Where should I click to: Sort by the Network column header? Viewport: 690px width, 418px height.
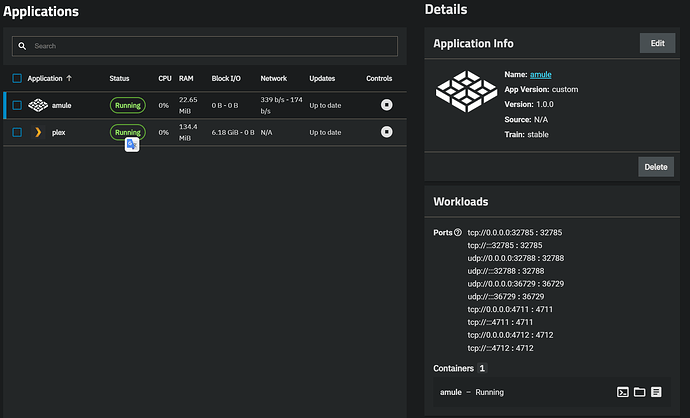pyautogui.click(x=273, y=78)
